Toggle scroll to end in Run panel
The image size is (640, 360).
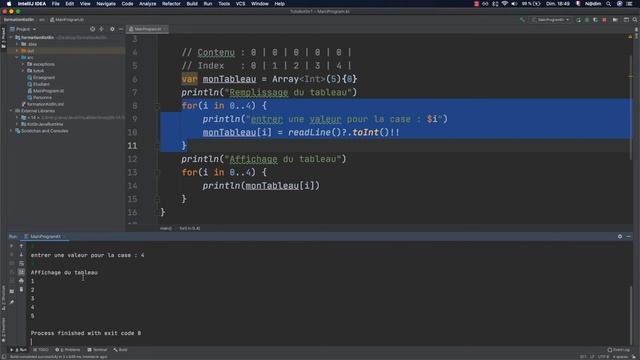click(22, 272)
